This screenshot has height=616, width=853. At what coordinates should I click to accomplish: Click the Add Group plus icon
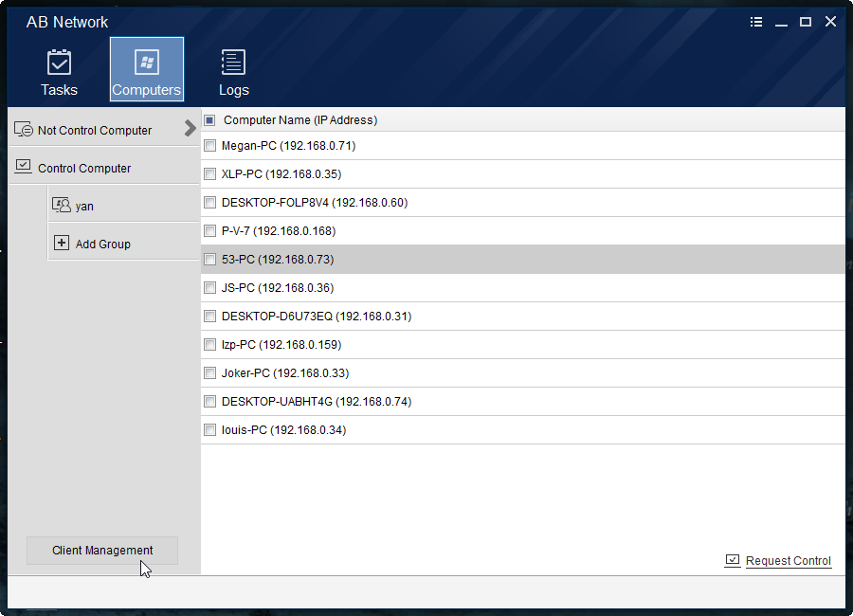click(62, 243)
